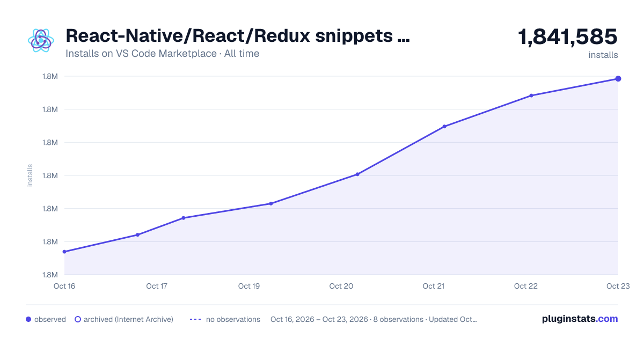Click the 1,841,585 total installs figure
The image size is (644, 338).
tap(568, 37)
